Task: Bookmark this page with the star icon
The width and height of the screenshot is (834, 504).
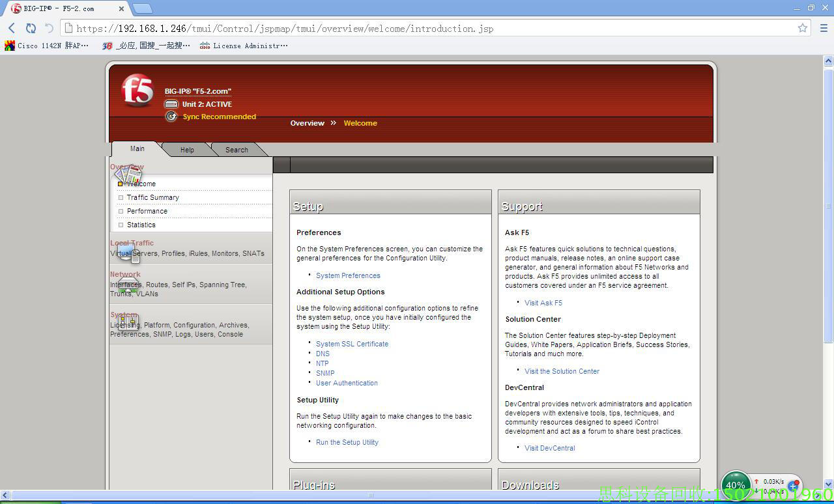Action: click(x=803, y=28)
